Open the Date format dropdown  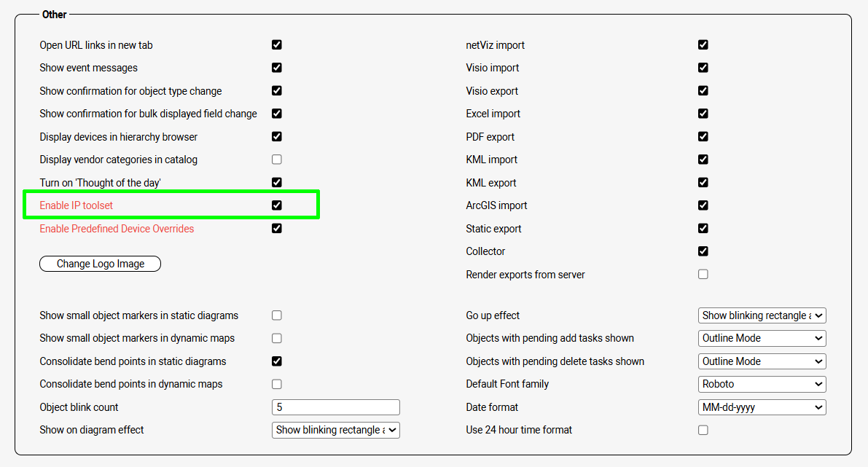[762, 407]
